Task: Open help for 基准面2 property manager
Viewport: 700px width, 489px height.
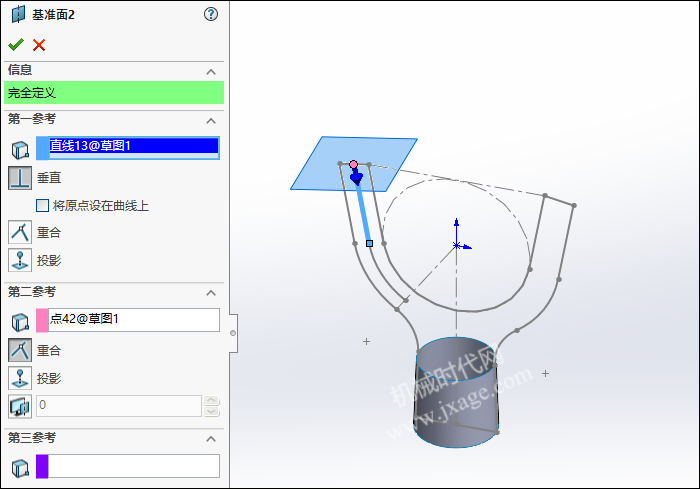Action: (x=211, y=14)
